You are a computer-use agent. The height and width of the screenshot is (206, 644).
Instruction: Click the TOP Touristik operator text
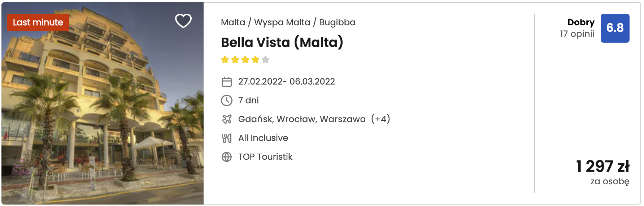265,157
